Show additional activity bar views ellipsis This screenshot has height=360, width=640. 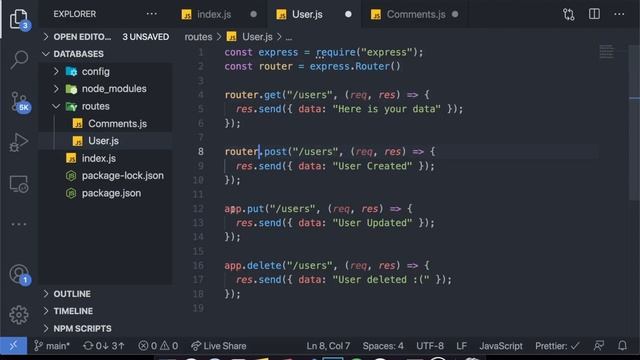tap(19, 224)
